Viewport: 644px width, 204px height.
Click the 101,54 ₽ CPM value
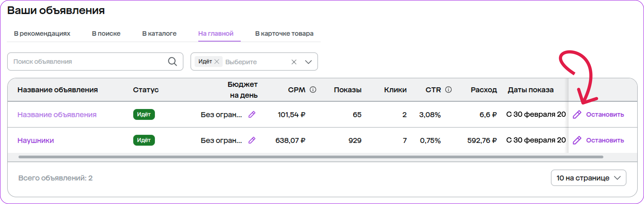tap(292, 115)
